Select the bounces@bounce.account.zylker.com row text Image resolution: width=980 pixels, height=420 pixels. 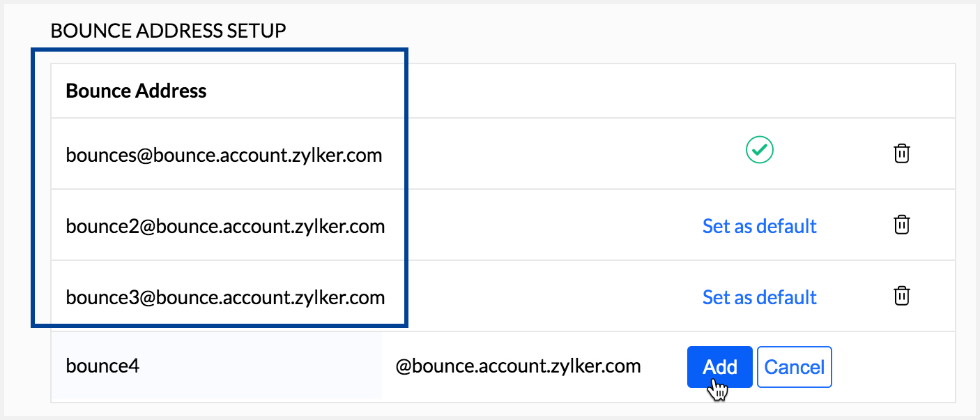(224, 155)
